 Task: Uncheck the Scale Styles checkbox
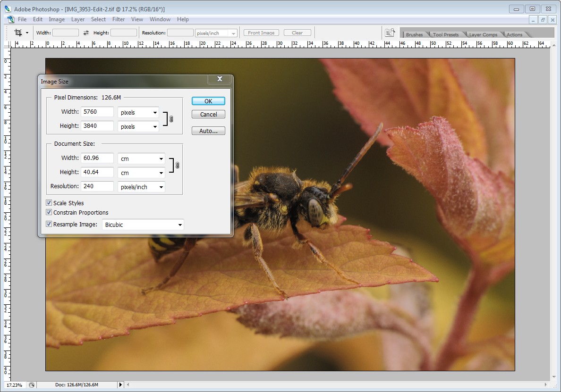pos(49,203)
